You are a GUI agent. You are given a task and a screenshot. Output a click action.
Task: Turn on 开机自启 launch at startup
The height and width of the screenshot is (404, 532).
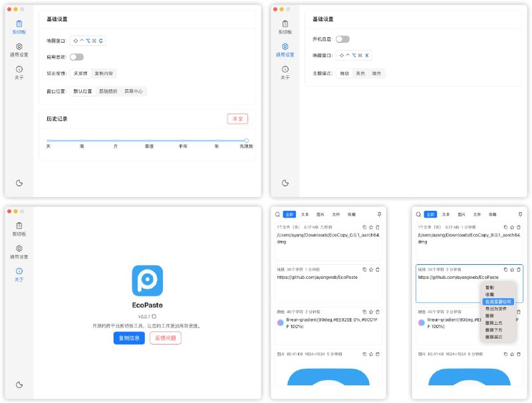tap(342, 39)
